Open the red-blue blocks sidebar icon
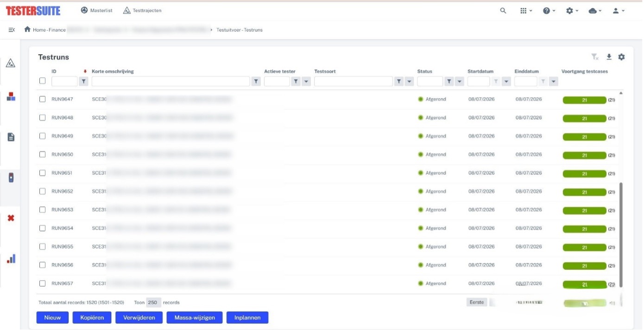The width and height of the screenshot is (644, 331). click(x=11, y=97)
